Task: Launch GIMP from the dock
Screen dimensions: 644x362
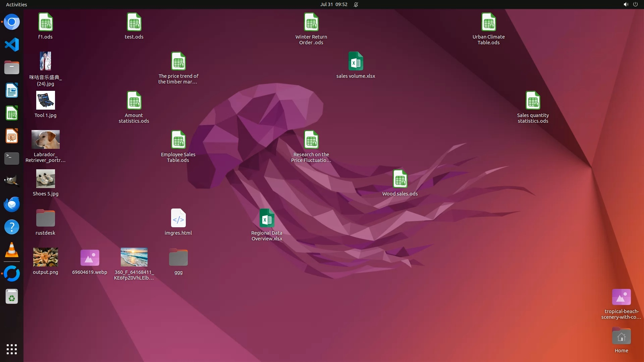Action: [12, 181]
